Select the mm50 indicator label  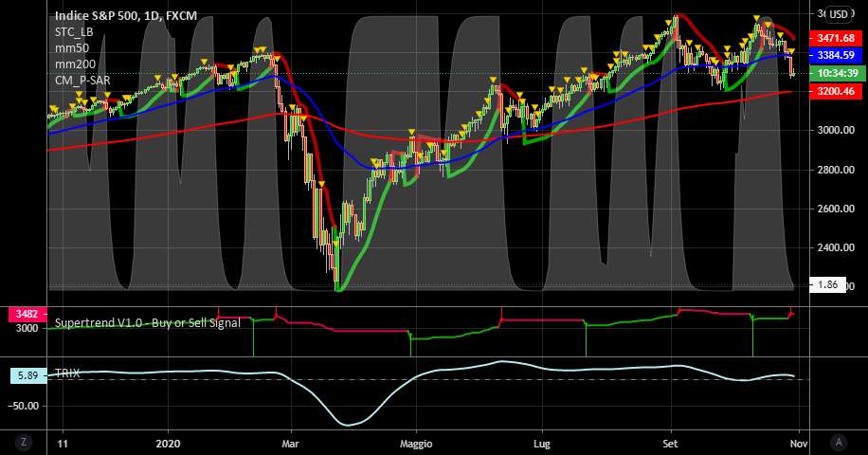[x=71, y=48]
